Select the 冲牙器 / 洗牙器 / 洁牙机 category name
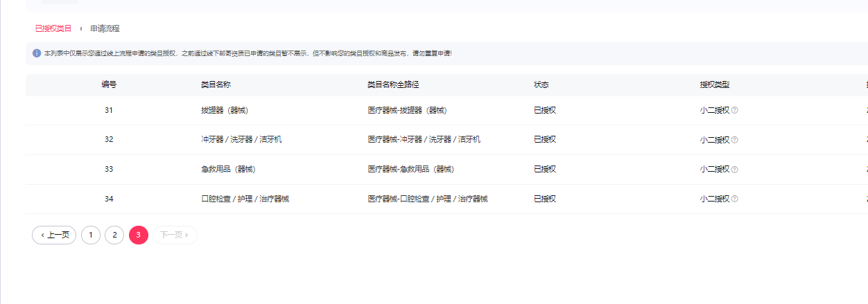This screenshot has height=304, width=868. pyautogui.click(x=241, y=140)
